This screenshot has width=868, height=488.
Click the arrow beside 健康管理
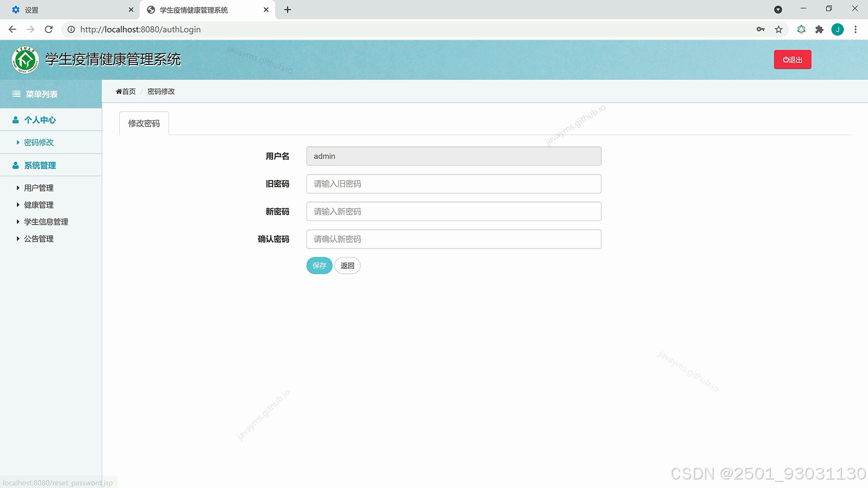tap(18, 205)
